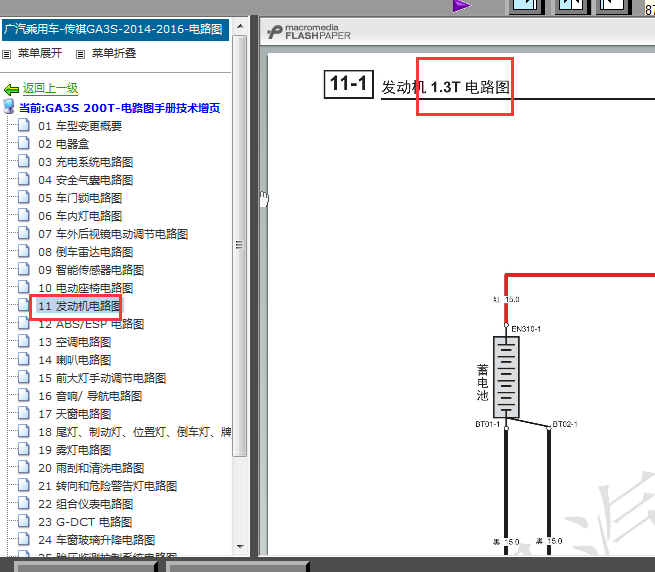This screenshot has height=572, width=655.
Task: Open 16 音响/导航电路图
Action: pos(90,396)
